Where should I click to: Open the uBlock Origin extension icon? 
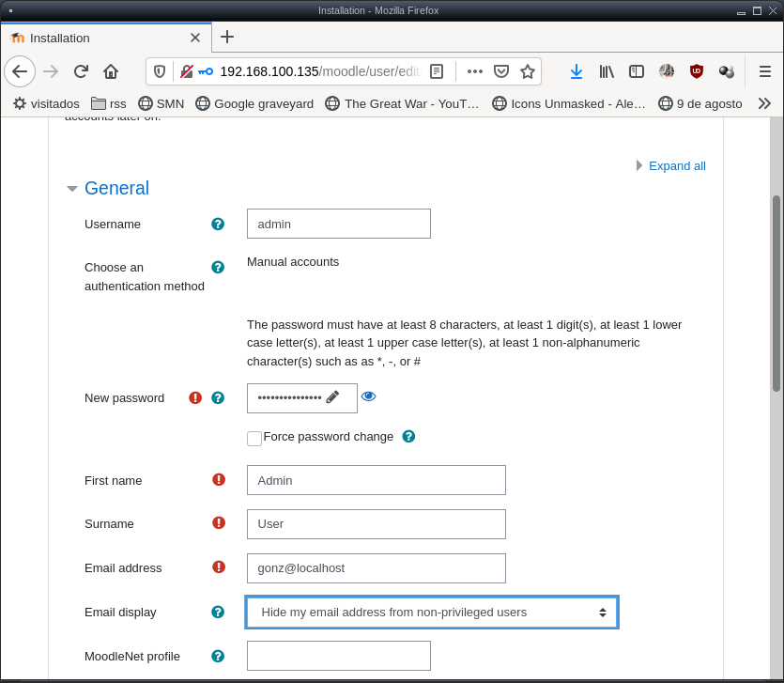tap(697, 71)
